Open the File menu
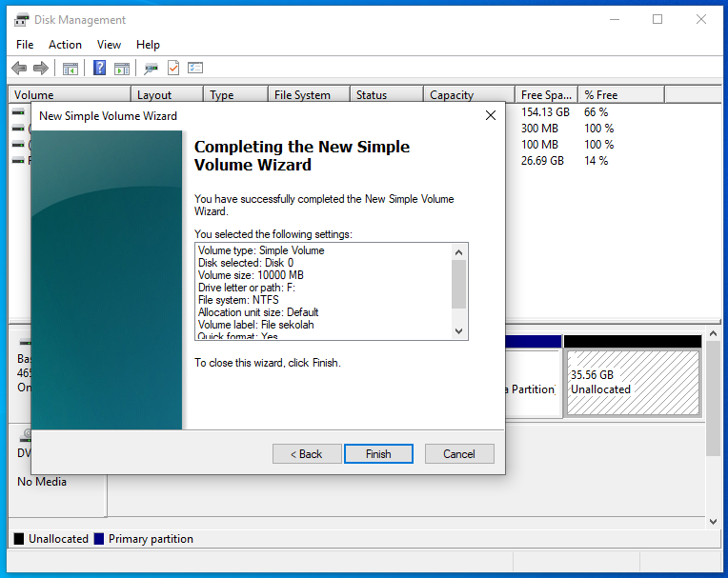The width and height of the screenshot is (728, 578). coord(25,45)
